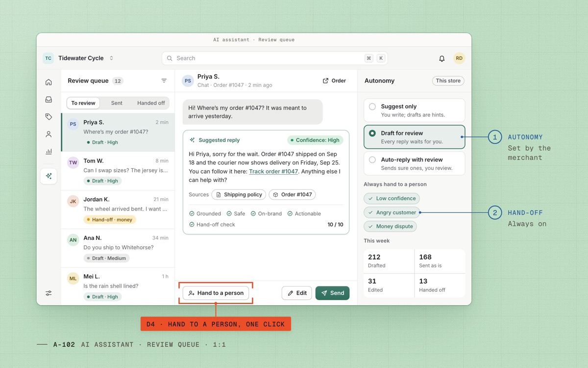
Task: Follow the Track order #1047 link
Action: coord(273,171)
